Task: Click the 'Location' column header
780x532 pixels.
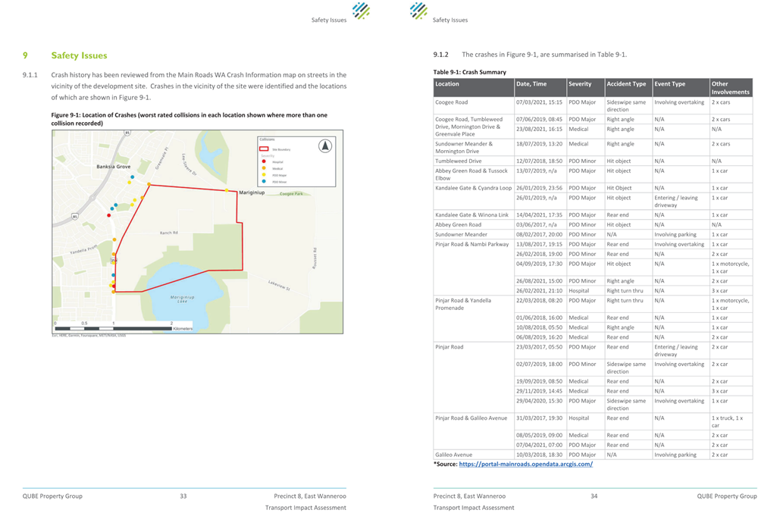Action: tap(474, 87)
